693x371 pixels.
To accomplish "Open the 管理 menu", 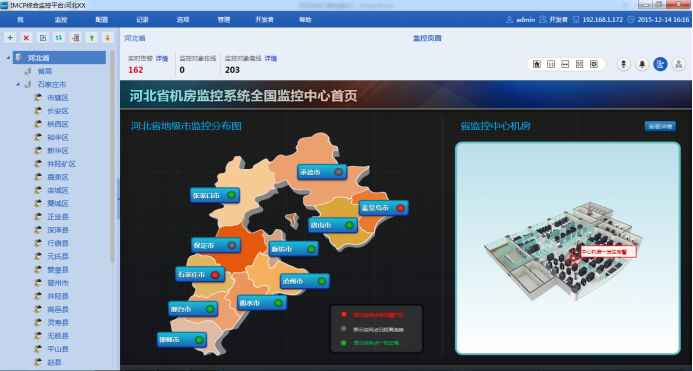I will coord(224,19).
